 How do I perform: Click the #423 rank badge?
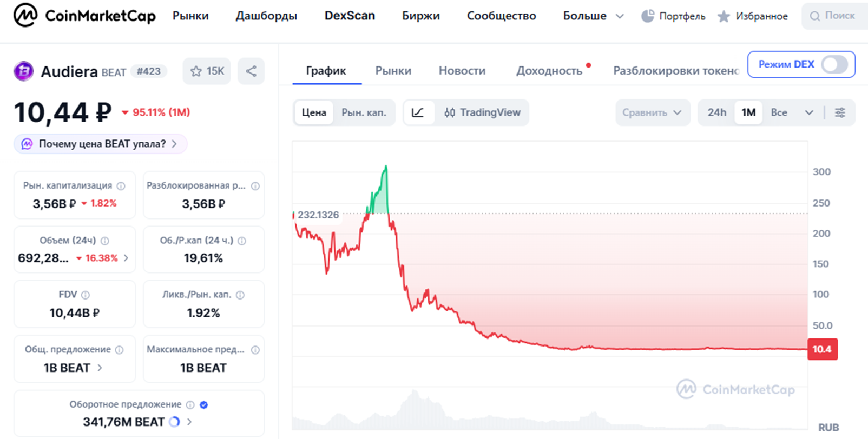(x=149, y=71)
